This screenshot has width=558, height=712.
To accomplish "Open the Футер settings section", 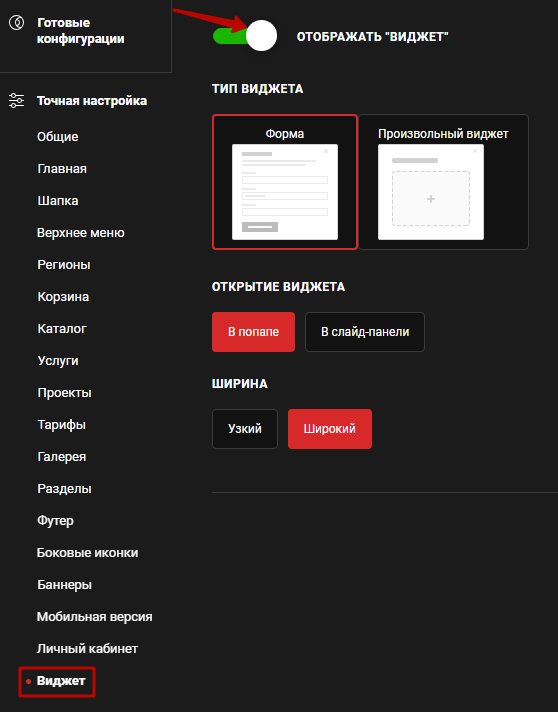I will pos(55,521).
